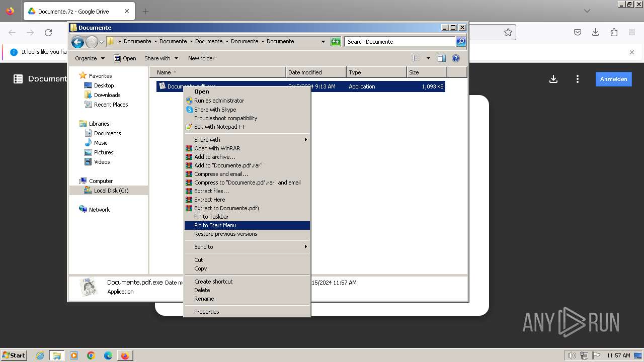Image resolution: width=644 pixels, height=362 pixels.
Task: Choose Extract files... menu entry
Action: (247, 191)
